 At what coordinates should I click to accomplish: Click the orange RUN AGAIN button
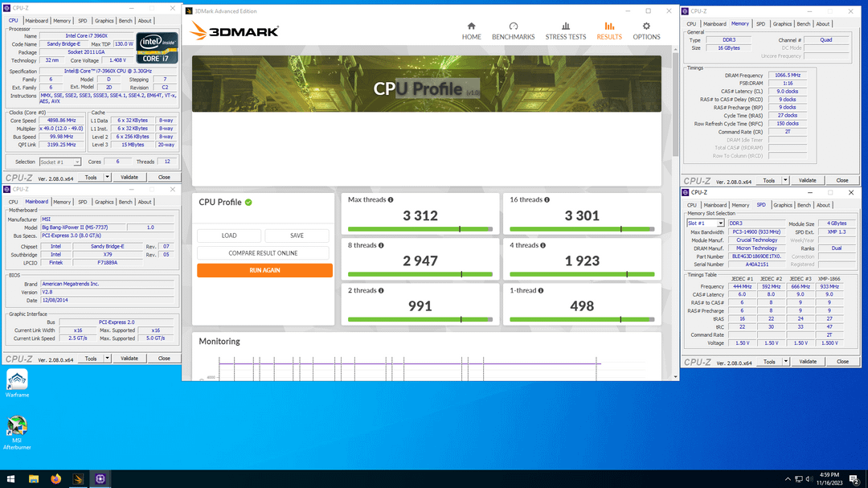point(264,270)
